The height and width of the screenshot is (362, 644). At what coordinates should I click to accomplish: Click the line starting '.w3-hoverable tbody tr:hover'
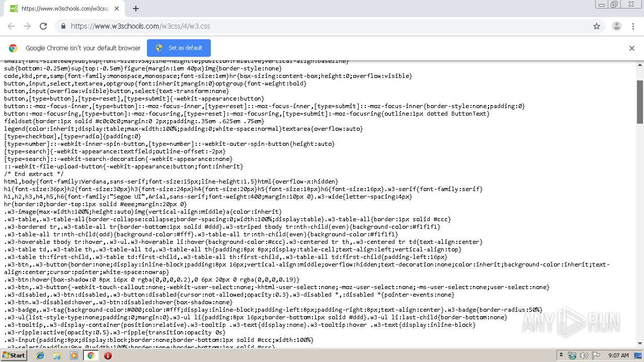243,242
